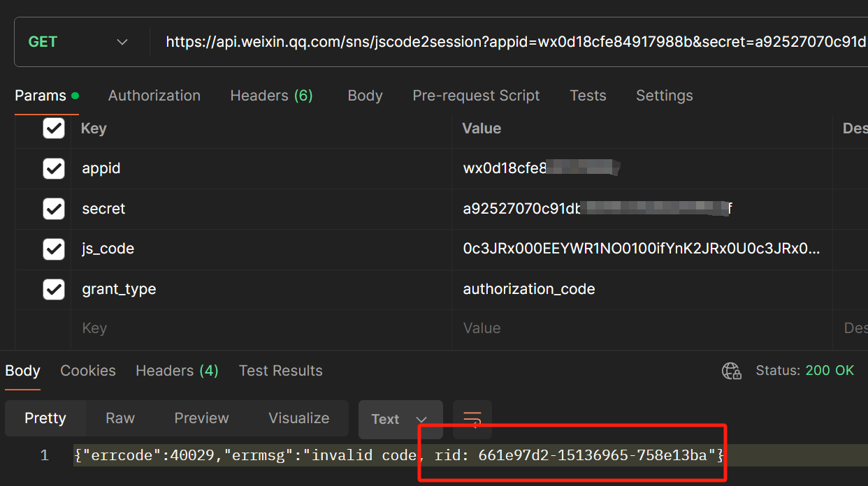
Task: Select the appid key cell
Action: point(261,168)
